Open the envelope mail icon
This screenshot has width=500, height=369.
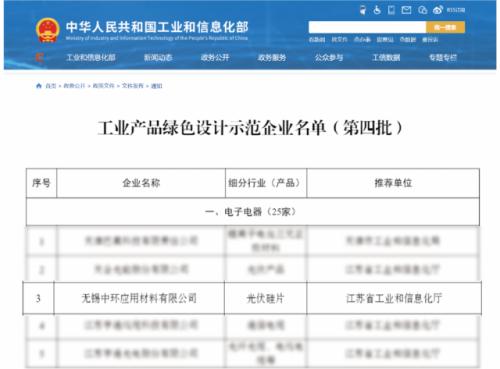(x=406, y=10)
